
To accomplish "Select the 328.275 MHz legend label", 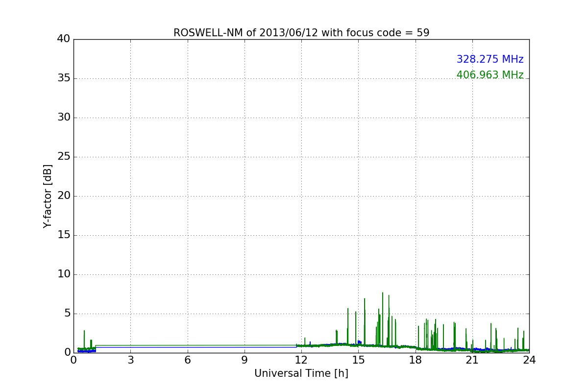I will (x=490, y=59).
